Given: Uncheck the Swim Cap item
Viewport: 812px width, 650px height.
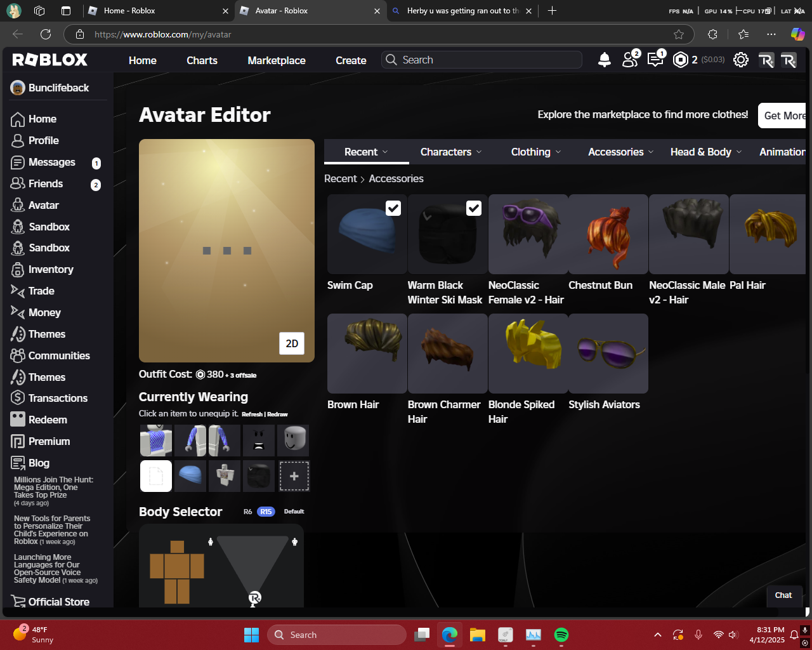Looking at the screenshot, I should coord(393,208).
